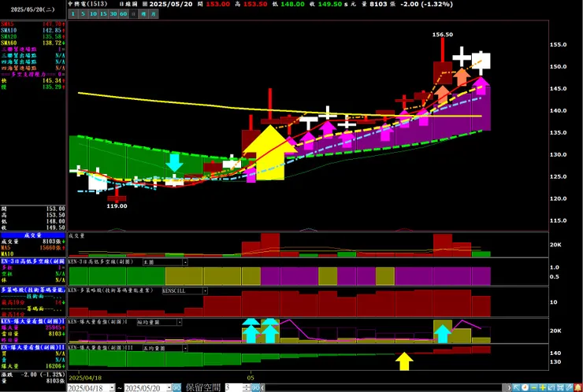Viewport: 583px width, 392px height.
Task: Click the SMA5 147.70 indicator row
Action: pyautogui.click(x=33, y=24)
